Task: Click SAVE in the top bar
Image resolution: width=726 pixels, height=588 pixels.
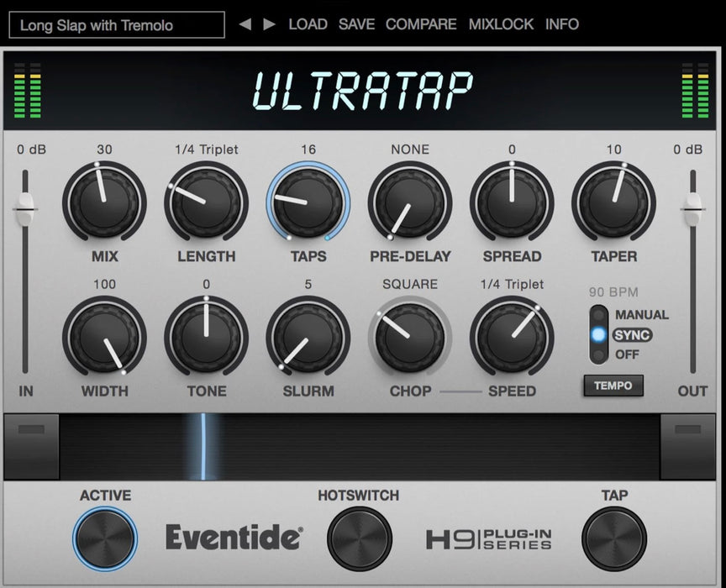Action: pyautogui.click(x=356, y=24)
